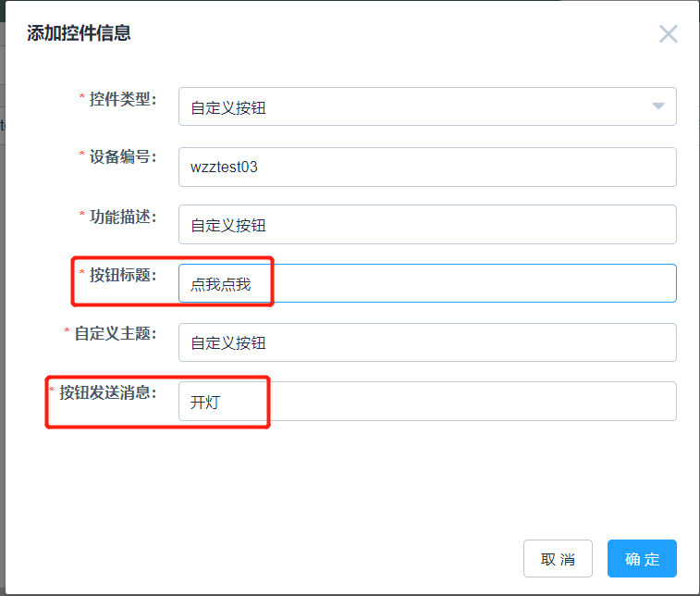This screenshot has width=700, height=596.
Task: Cancel with the 取消 button
Action: tap(558, 558)
